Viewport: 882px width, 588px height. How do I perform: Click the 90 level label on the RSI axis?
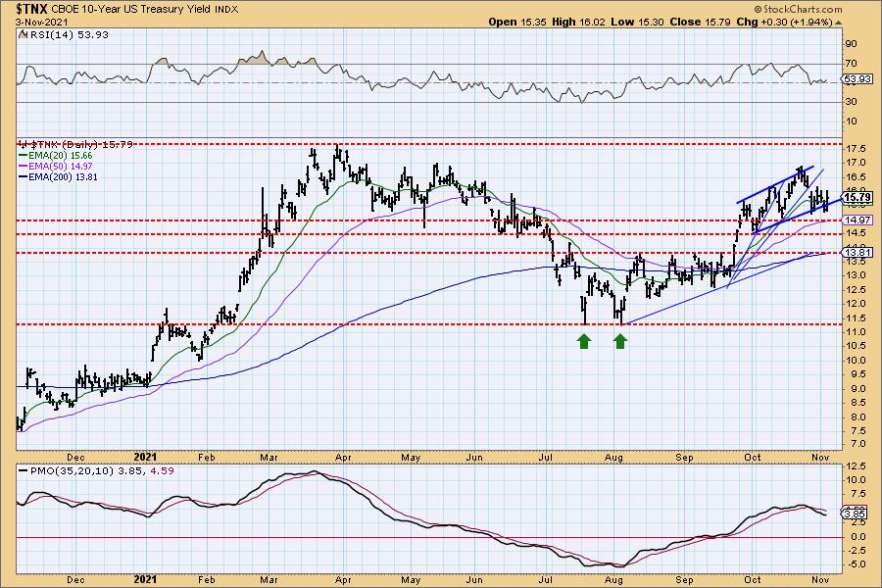tap(851, 44)
